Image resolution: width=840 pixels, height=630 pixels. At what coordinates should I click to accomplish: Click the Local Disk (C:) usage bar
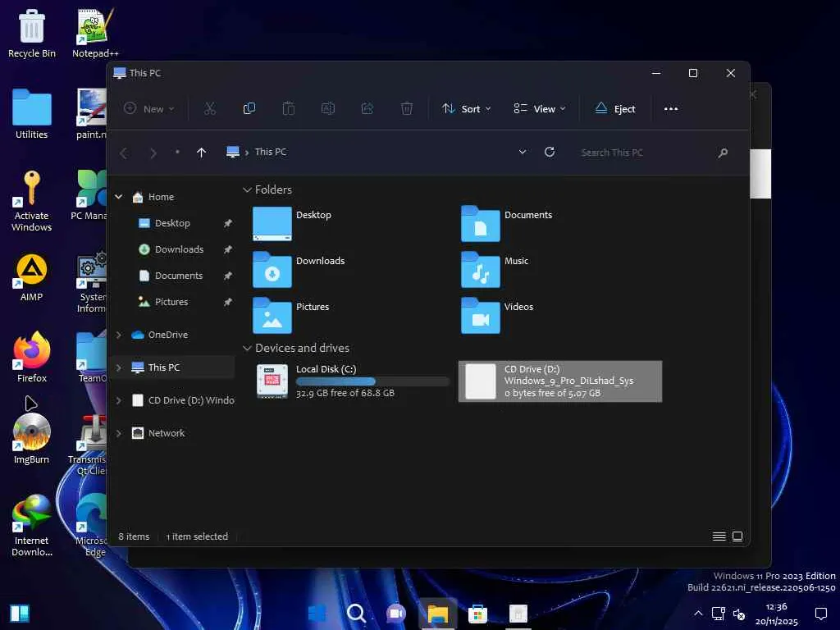click(x=373, y=381)
